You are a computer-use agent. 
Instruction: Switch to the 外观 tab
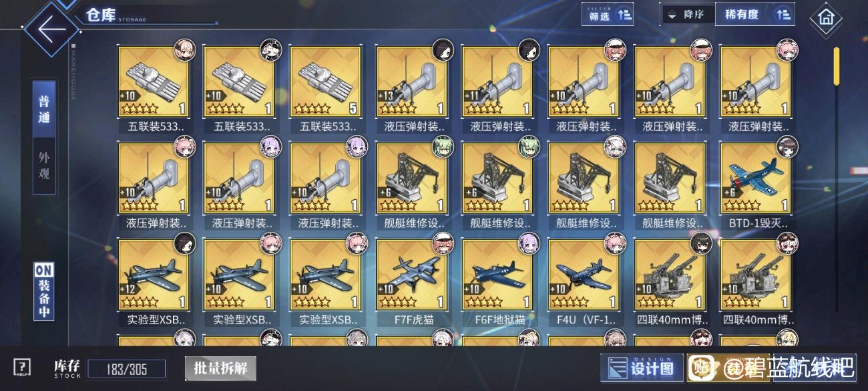[x=44, y=166]
